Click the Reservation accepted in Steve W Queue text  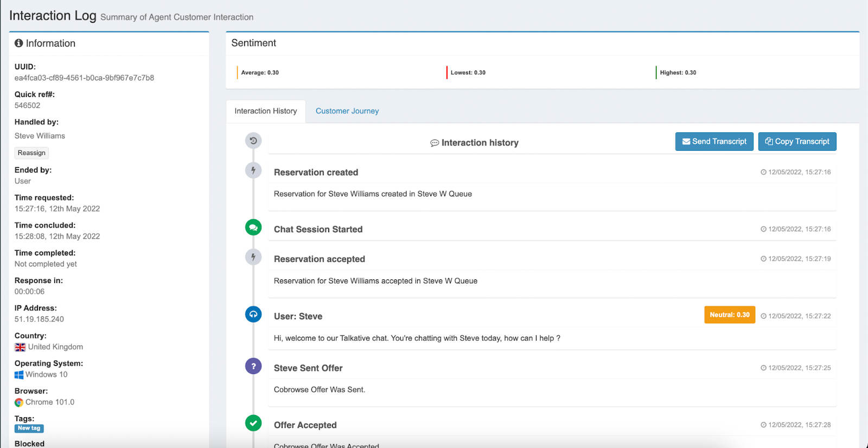coord(375,281)
